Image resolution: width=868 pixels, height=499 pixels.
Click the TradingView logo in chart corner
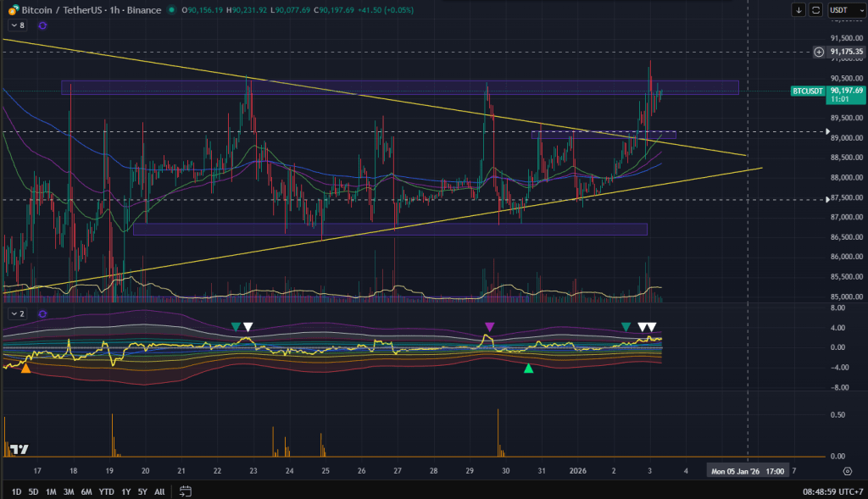[x=20, y=449]
